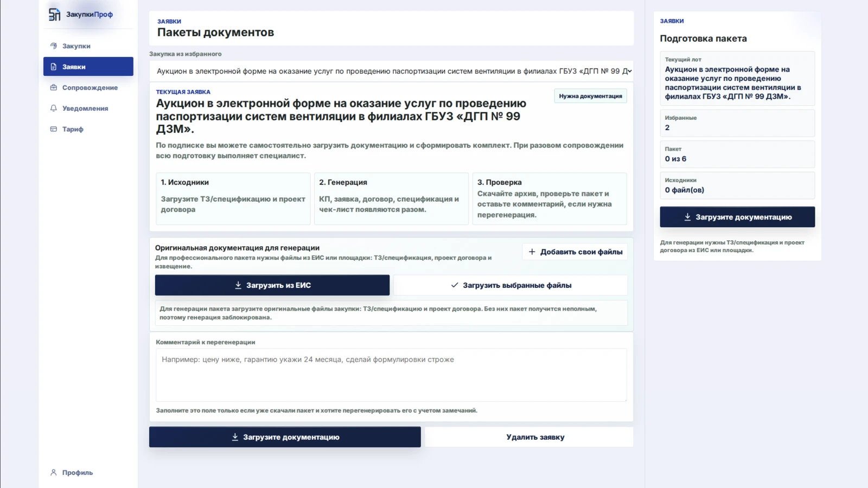The width and height of the screenshot is (868, 488).
Task: Click Добавить свои файлы button
Action: click(x=575, y=252)
